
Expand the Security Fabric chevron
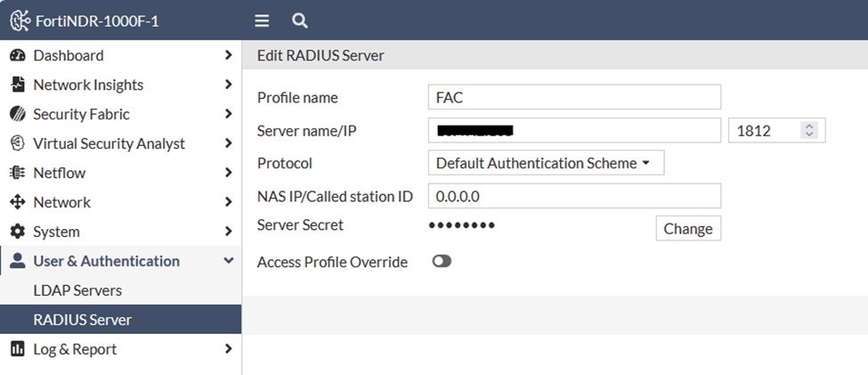[x=228, y=114]
